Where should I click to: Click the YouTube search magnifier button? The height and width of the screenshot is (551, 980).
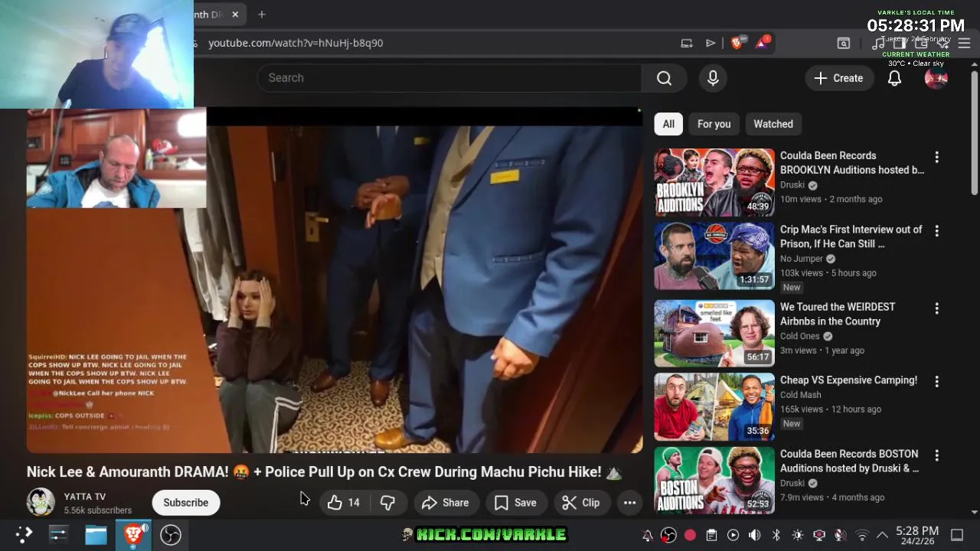pos(664,78)
